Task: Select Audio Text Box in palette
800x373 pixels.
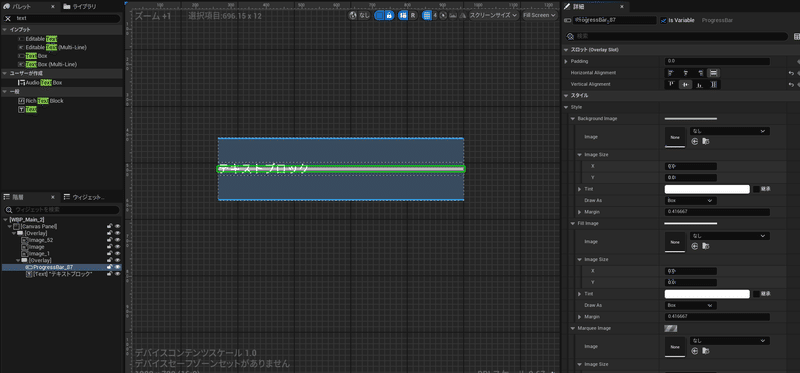Action: coord(44,82)
